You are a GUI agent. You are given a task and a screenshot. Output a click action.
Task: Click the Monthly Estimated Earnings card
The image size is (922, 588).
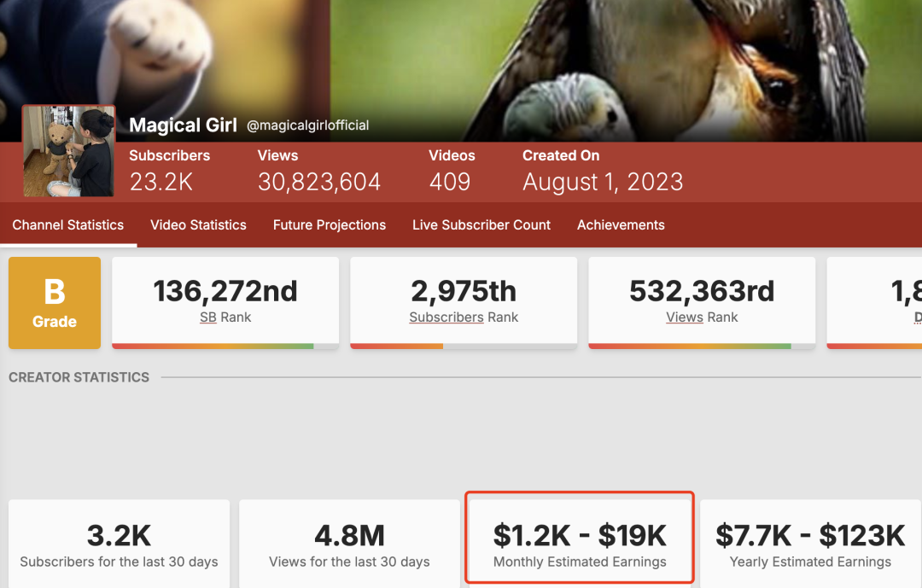click(x=580, y=537)
